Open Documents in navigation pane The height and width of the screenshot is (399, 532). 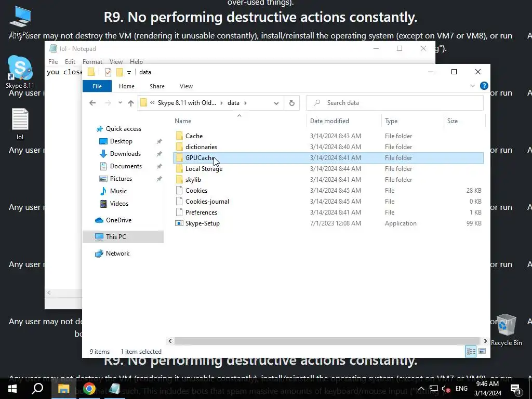(126, 166)
